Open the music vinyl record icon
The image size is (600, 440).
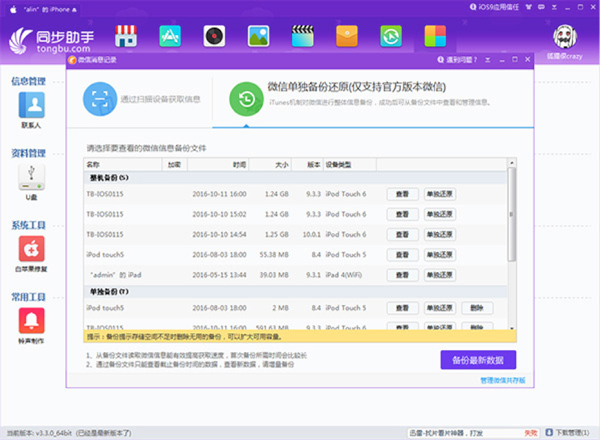point(214,36)
